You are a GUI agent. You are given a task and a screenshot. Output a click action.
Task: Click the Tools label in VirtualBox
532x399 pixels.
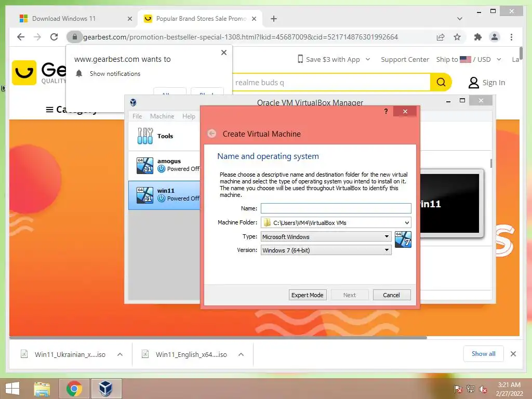coord(165,136)
